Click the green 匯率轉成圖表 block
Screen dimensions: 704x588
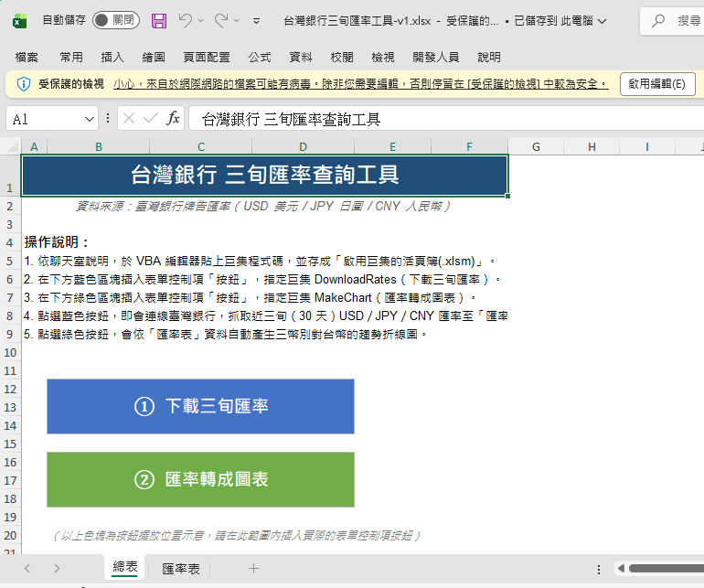pos(201,480)
